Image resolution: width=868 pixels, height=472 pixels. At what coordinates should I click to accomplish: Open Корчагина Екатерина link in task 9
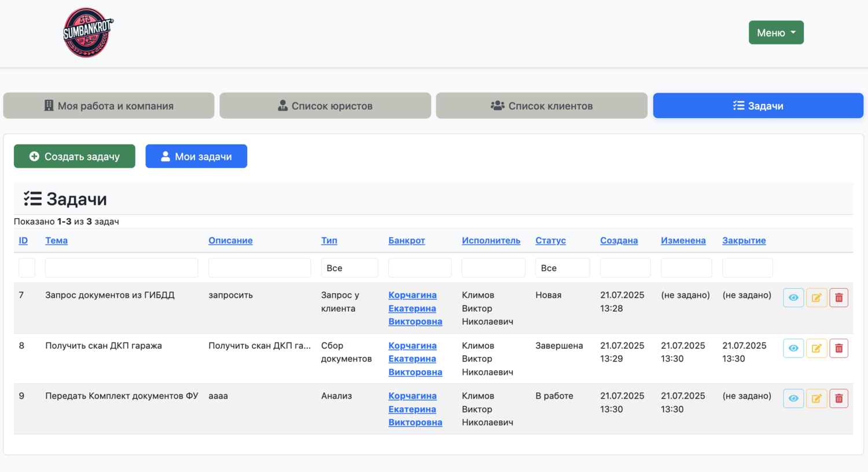[x=415, y=409]
